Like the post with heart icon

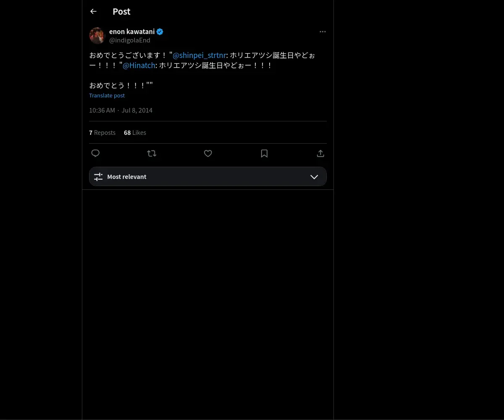point(208,153)
